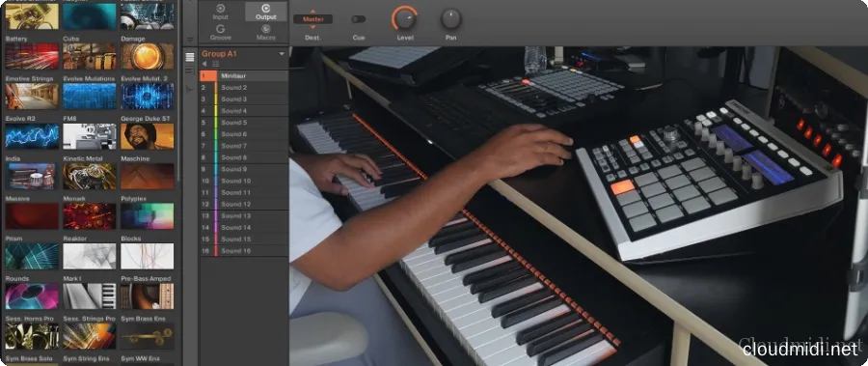Screen dimensions: 868x366
Task: Select the Sess. Strings Pro thumbnail
Action: click(x=90, y=336)
